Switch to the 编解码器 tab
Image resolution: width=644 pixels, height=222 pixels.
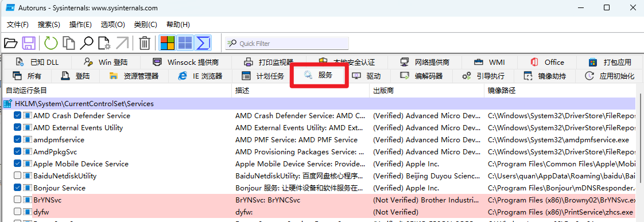pyautogui.click(x=421, y=76)
